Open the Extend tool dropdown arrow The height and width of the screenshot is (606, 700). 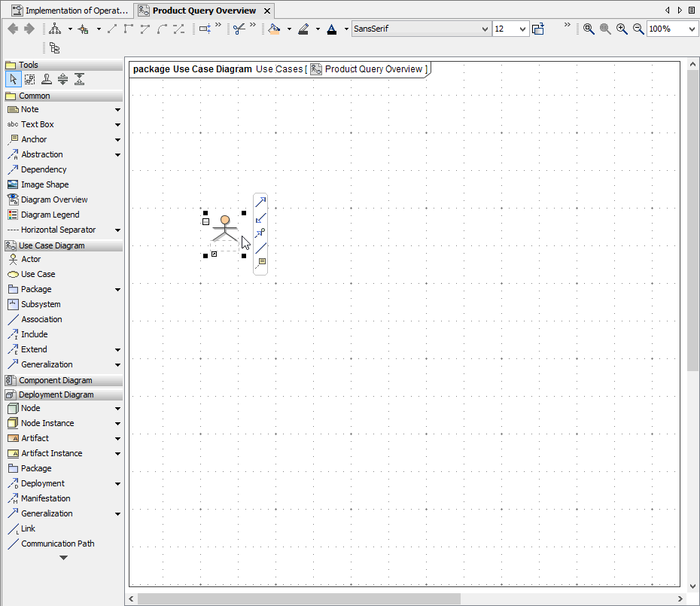pos(117,349)
